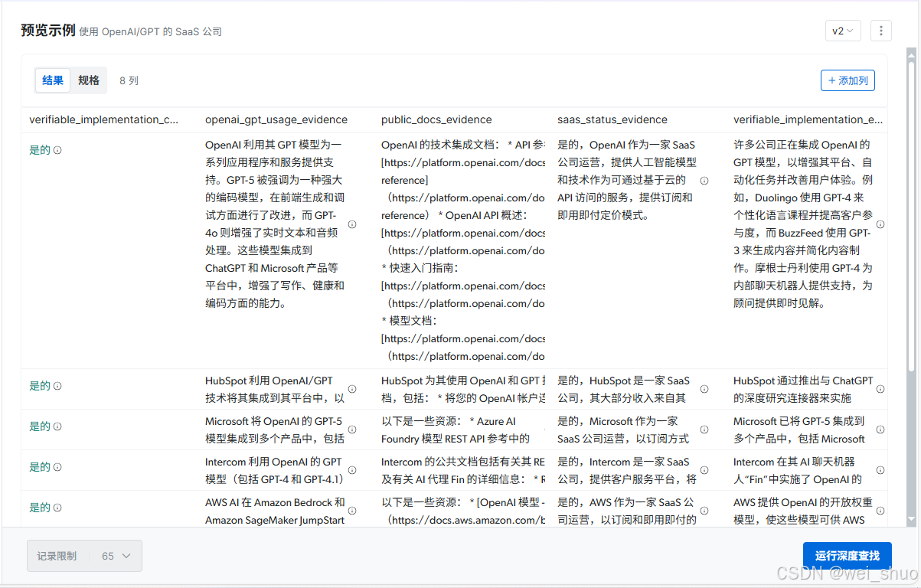
Task: Click info icon for AWS SaaS status cell
Action: 704,511
